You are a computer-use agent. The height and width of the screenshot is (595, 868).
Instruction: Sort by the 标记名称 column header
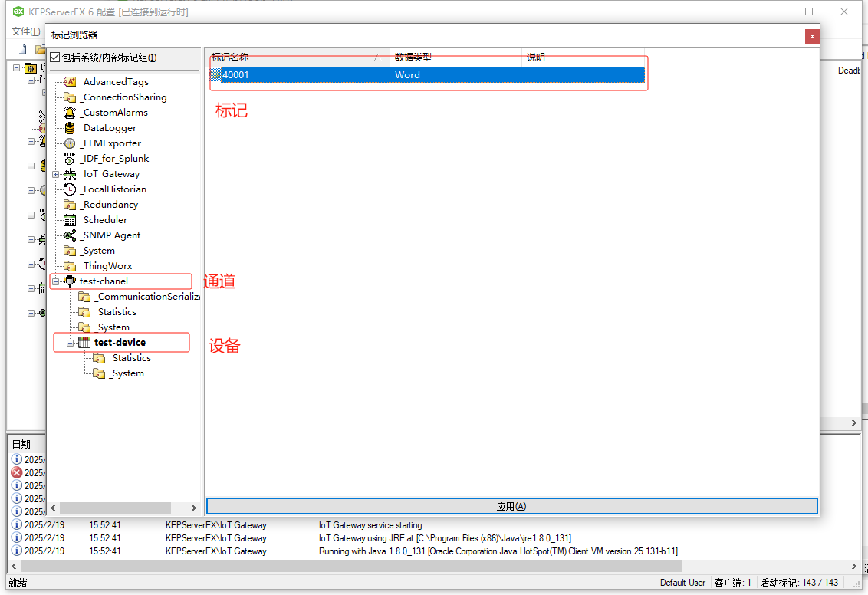coord(298,57)
